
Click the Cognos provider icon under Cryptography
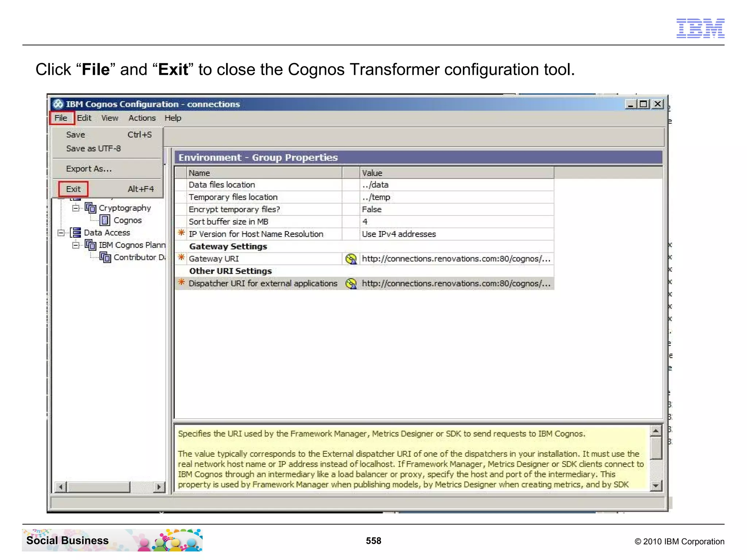click(105, 220)
